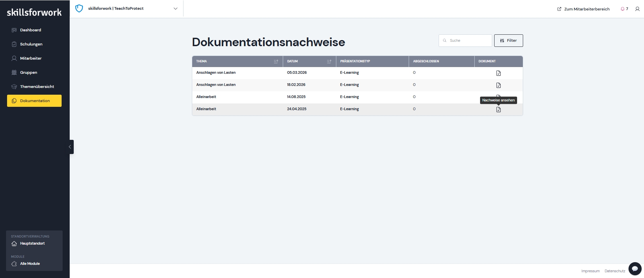Open notifications bell showing 7
Viewport: 644px width, 278px height.
[x=624, y=9]
